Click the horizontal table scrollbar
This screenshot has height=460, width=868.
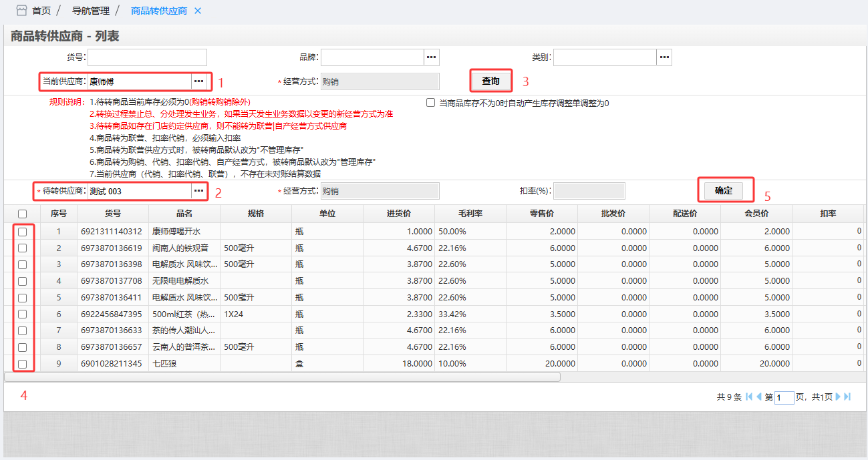click(x=282, y=377)
